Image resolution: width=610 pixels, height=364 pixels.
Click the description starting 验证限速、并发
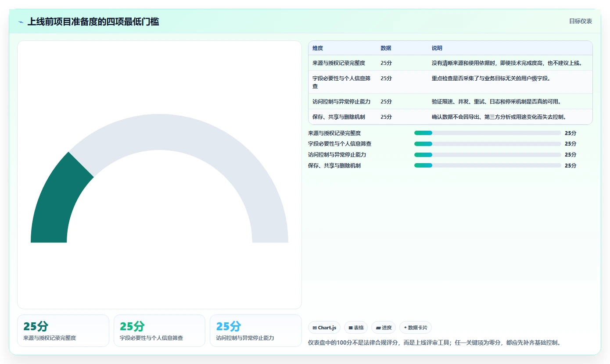pyautogui.click(x=496, y=102)
